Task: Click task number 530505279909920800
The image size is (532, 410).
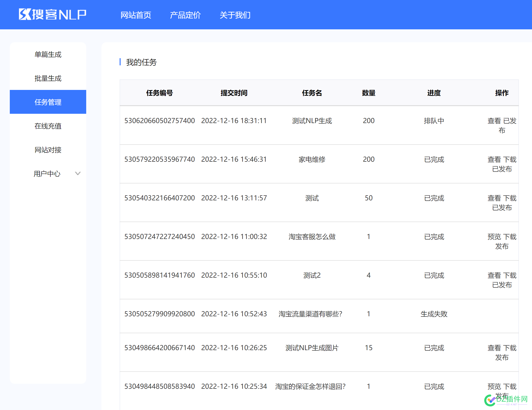Action: point(160,314)
